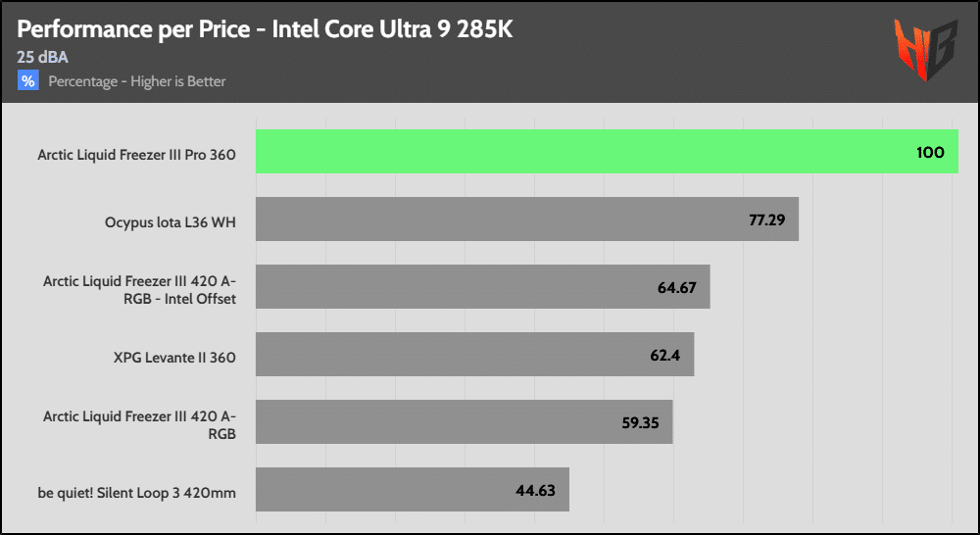
Task: Click the be quiet! Silent Loop 3 label
Action: [137, 493]
